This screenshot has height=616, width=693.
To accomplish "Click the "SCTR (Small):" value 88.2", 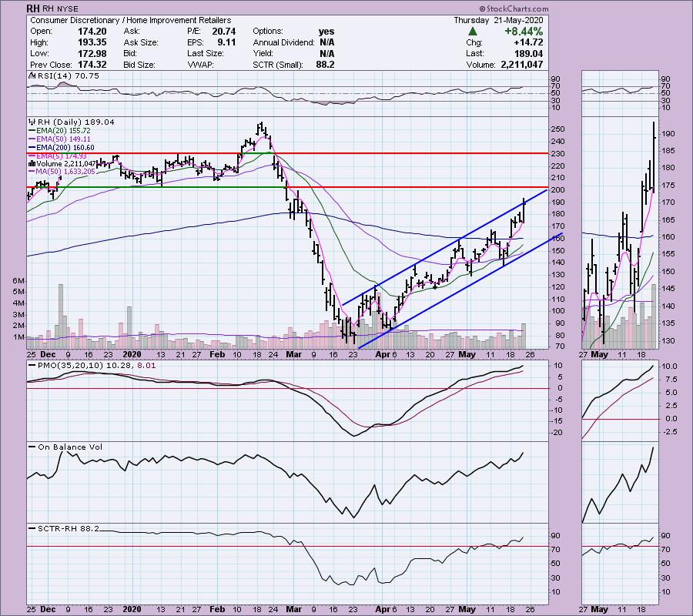I will pos(325,65).
